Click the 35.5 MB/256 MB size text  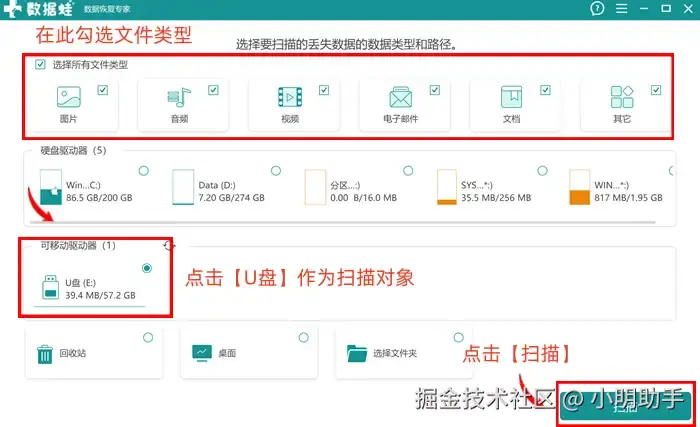[496, 197]
